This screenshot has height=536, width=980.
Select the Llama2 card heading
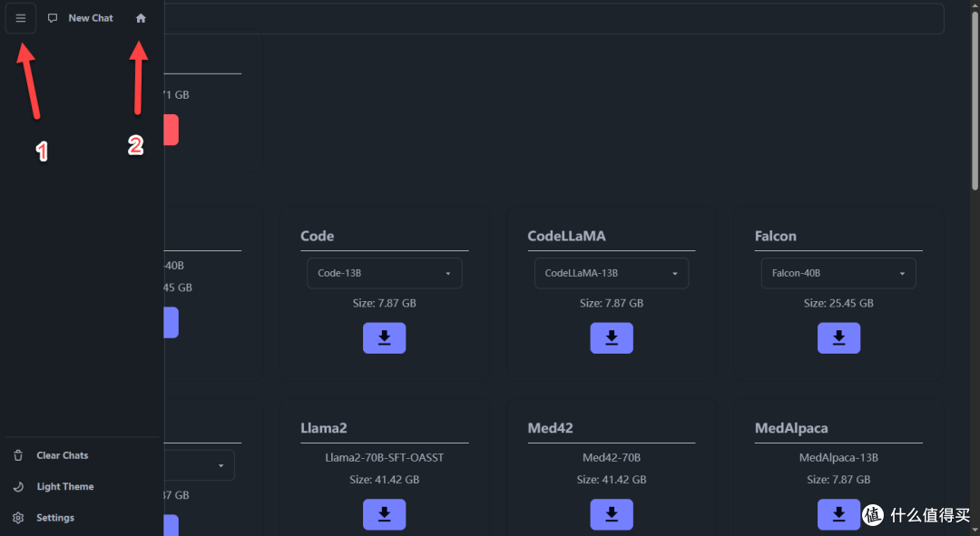tap(324, 428)
